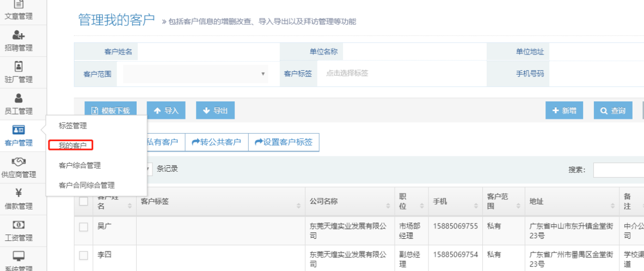The height and width of the screenshot is (271, 644).
Task: Select the 客户管理 card icon
Action: 19,130
